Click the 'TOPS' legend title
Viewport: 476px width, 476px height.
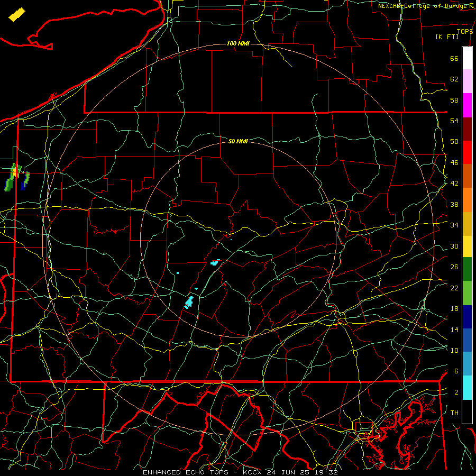[x=465, y=32]
